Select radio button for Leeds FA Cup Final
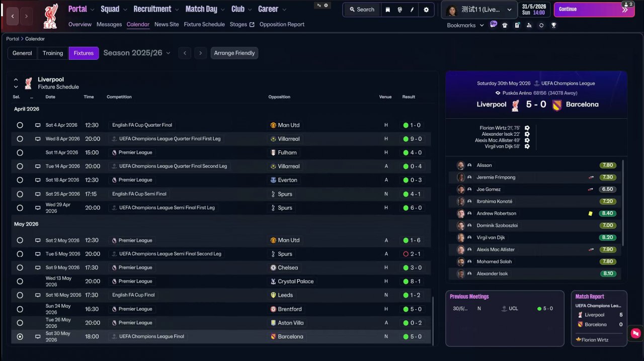Image resolution: width=644 pixels, height=361 pixels. click(20, 295)
